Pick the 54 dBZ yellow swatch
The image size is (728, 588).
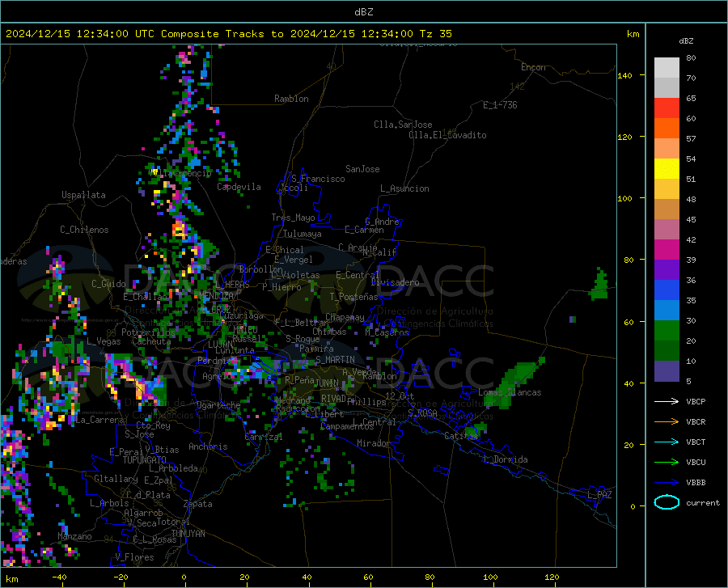pos(667,168)
